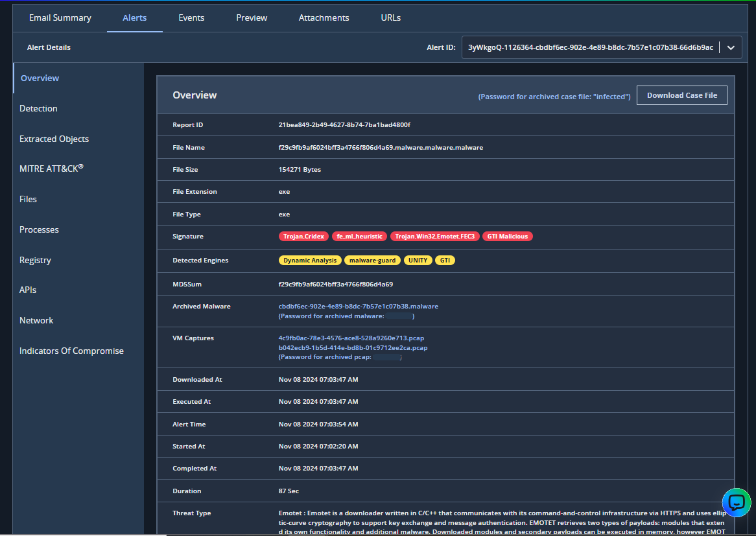Open the Network section
Image resolution: width=756 pixels, height=536 pixels.
[36, 321]
